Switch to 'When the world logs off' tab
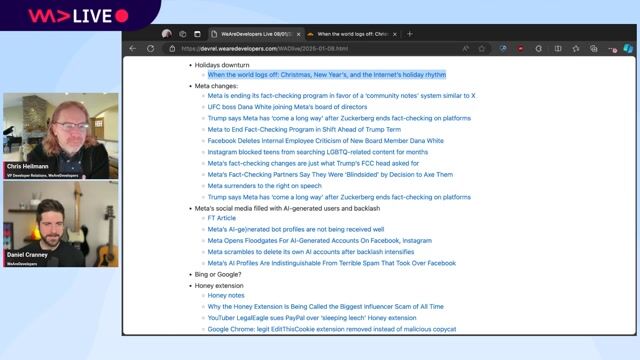The width and height of the screenshot is (640, 360). [353, 34]
